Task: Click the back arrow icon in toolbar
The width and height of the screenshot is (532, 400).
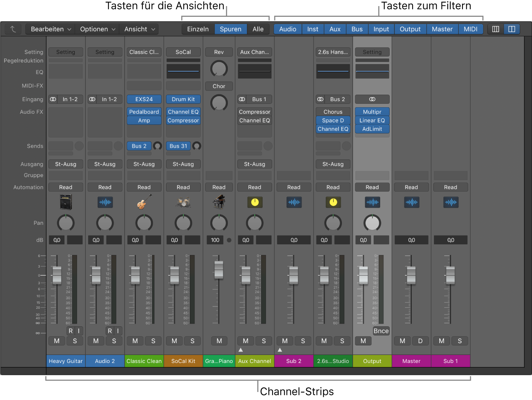Action: click(x=13, y=29)
